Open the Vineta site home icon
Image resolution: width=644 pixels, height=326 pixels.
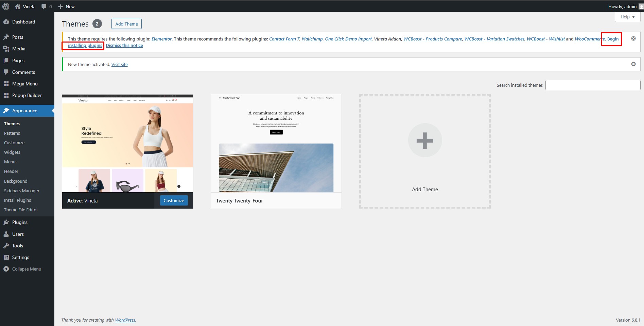pyautogui.click(x=18, y=6)
